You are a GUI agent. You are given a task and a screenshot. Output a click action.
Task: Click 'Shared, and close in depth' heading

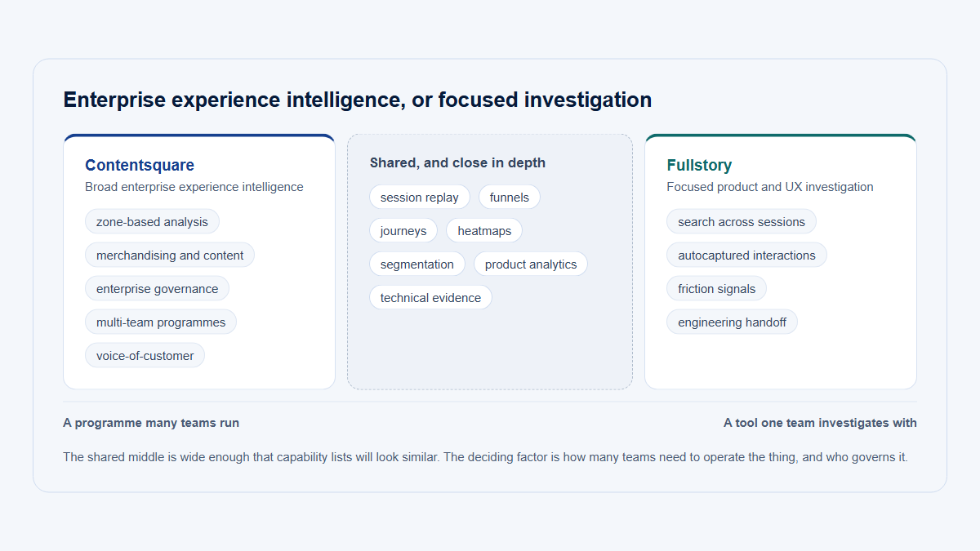[457, 162]
